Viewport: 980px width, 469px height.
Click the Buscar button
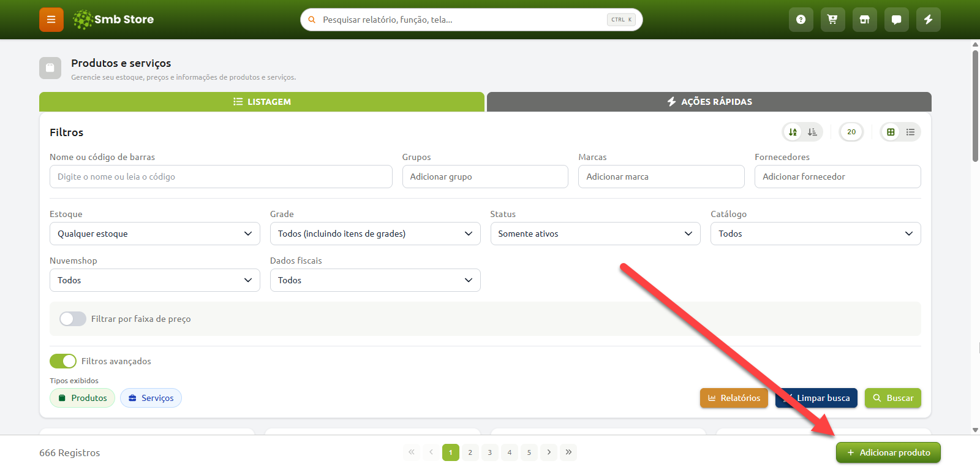point(893,398)
